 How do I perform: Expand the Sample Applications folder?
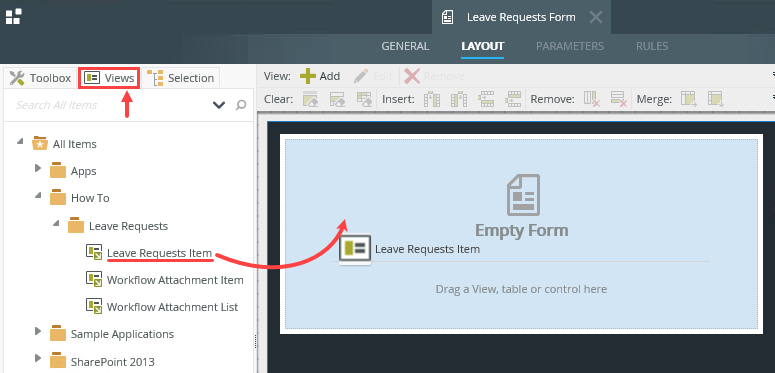pyautogui.click(x=38, y=331)
